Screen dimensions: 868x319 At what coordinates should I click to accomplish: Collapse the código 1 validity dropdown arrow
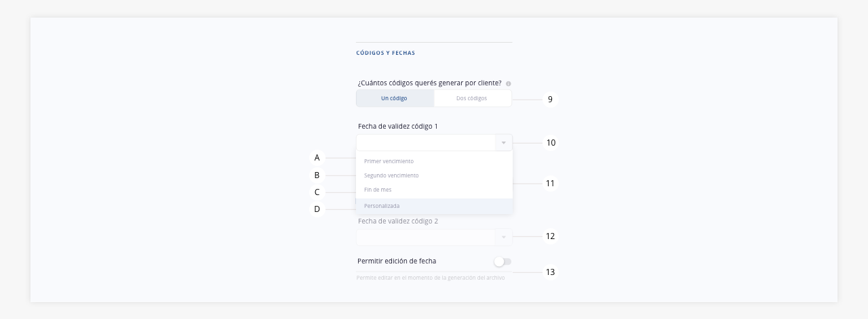(x=504, y=143)
